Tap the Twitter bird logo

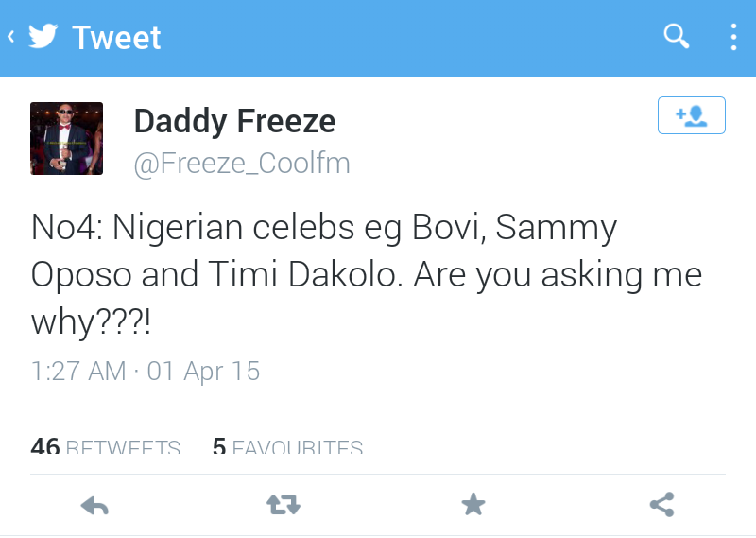tap(43, 37)
